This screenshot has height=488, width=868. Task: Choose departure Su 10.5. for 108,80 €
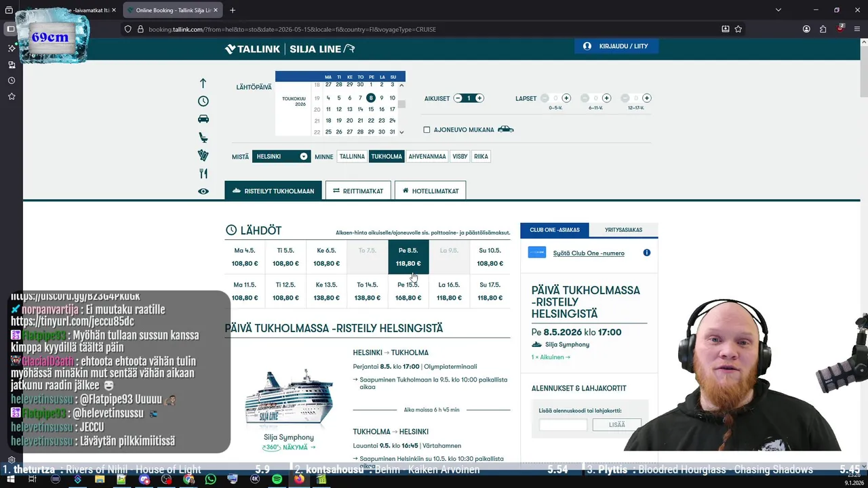(x=490, y=257)
